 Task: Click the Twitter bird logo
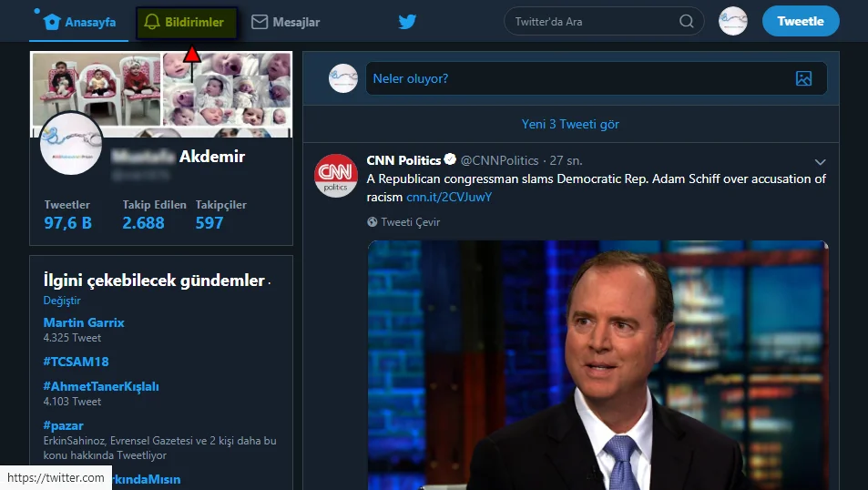pos(407,22)
